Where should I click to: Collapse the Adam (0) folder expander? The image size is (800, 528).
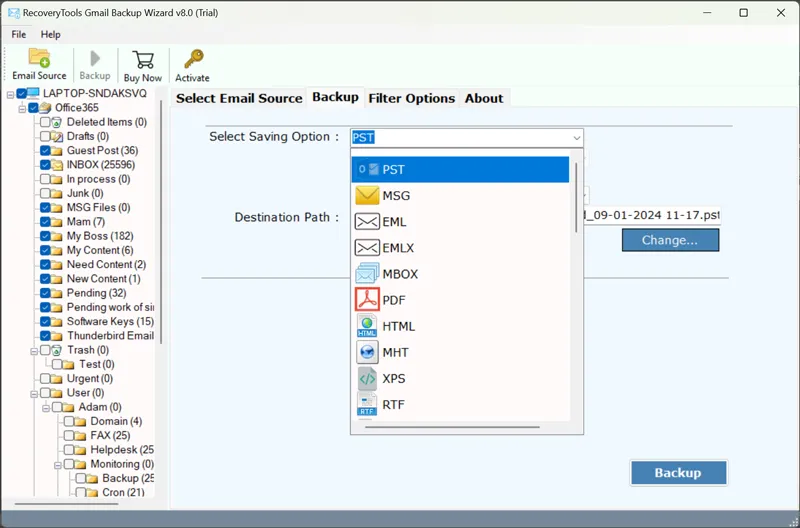point(46,407)
